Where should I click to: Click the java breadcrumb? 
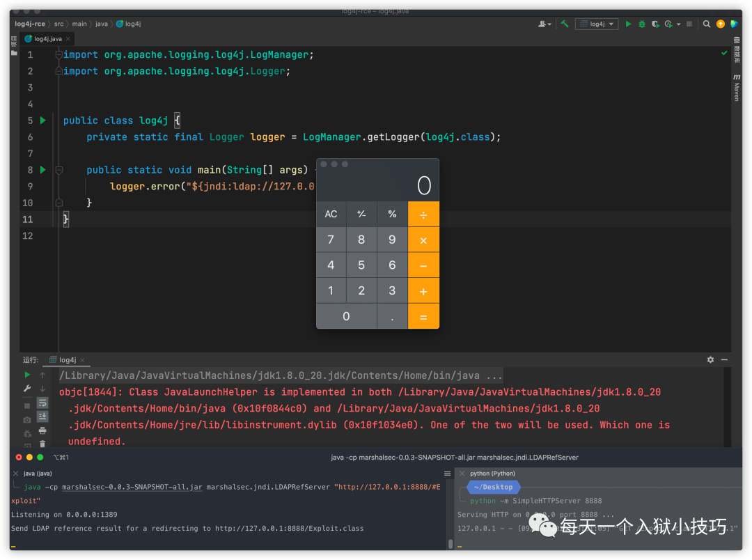(102, 24)
